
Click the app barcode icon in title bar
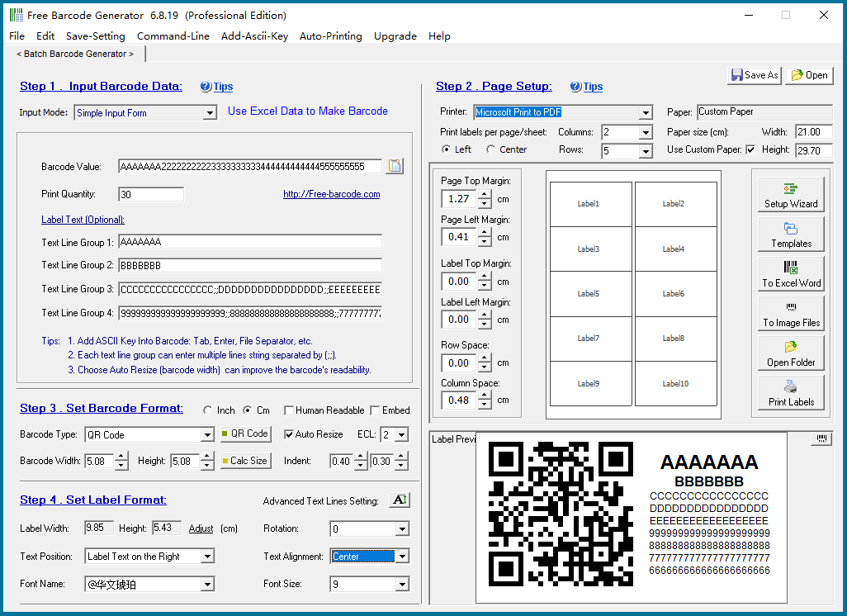click(x=17, y=15)
